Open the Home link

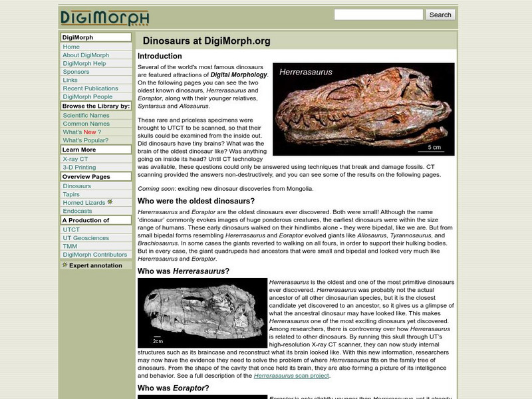(x=71, y=47)
